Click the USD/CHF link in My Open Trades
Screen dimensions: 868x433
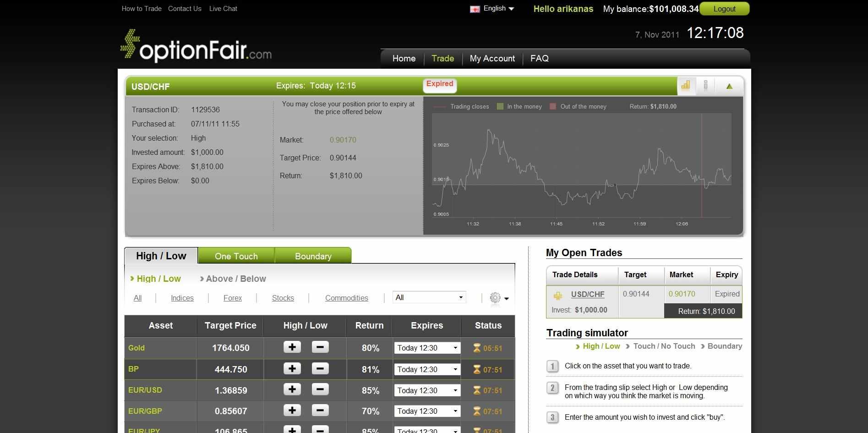pyautogui.click(x=588, y=294)
